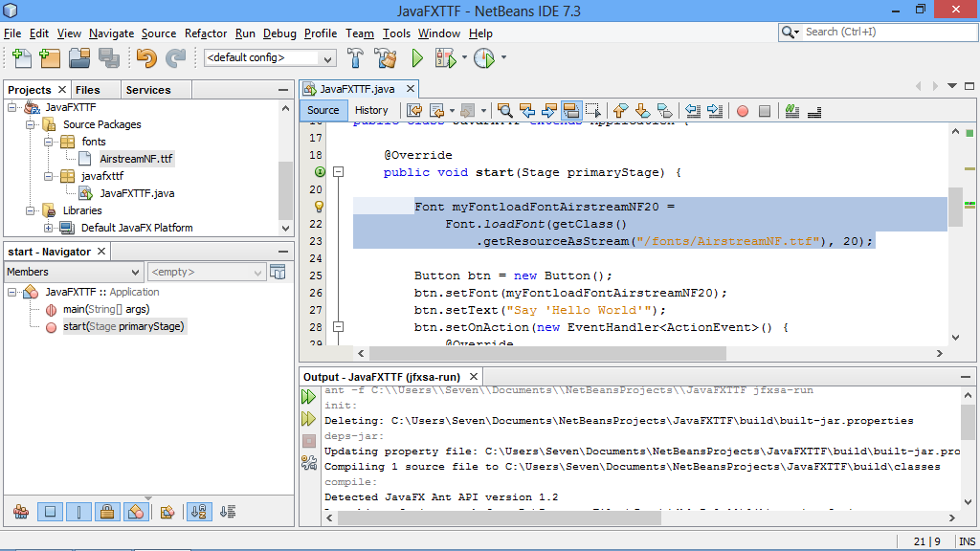This screenshot has height=551, width=980.
Task: Click Sort by Source icon in Navigator
Action: click(228, 513)
